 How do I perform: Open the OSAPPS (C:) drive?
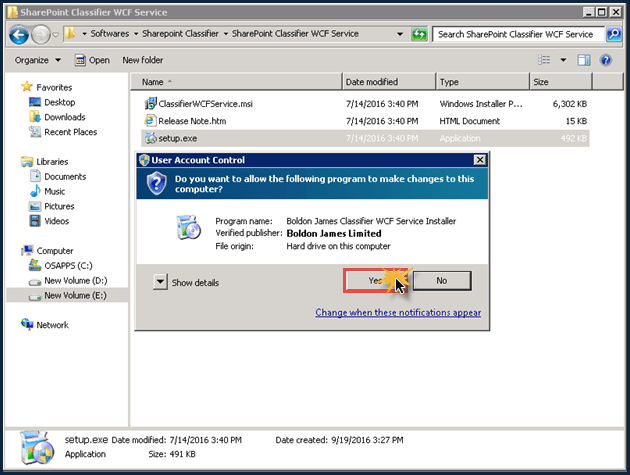pos(68,266)
